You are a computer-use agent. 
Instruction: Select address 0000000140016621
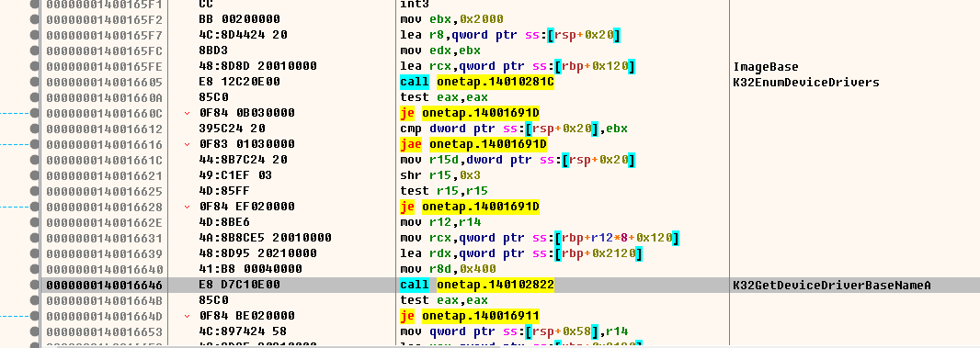click(x=105, y=175)
